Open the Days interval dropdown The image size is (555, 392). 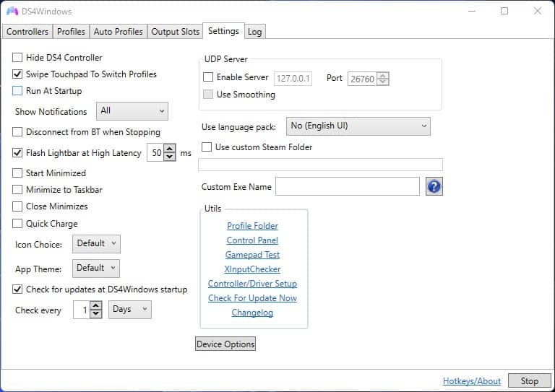tap(130, 309)
